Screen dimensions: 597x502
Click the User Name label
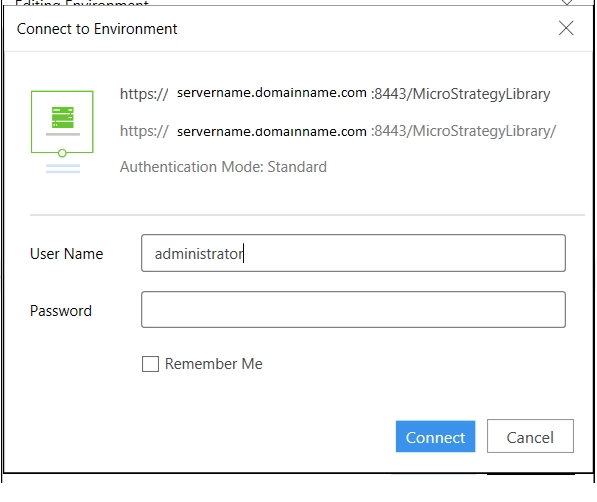[67, 254]
